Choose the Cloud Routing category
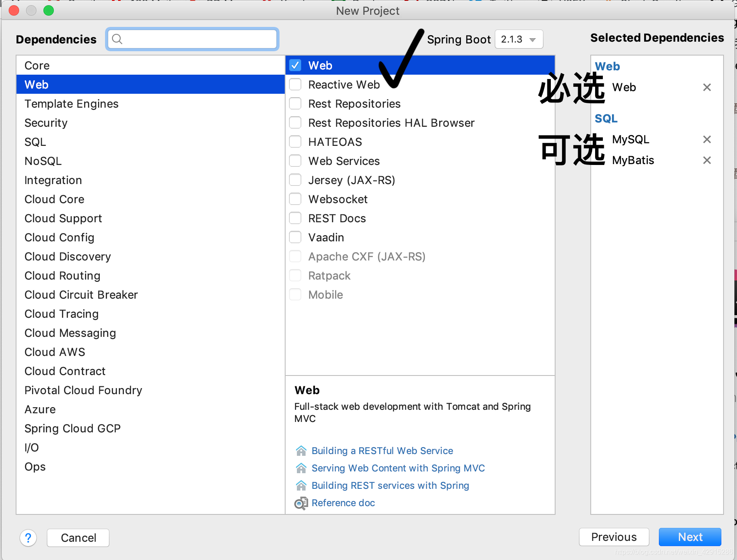The height and width of the screenshot is (560, 737). (x=150, y=275)
